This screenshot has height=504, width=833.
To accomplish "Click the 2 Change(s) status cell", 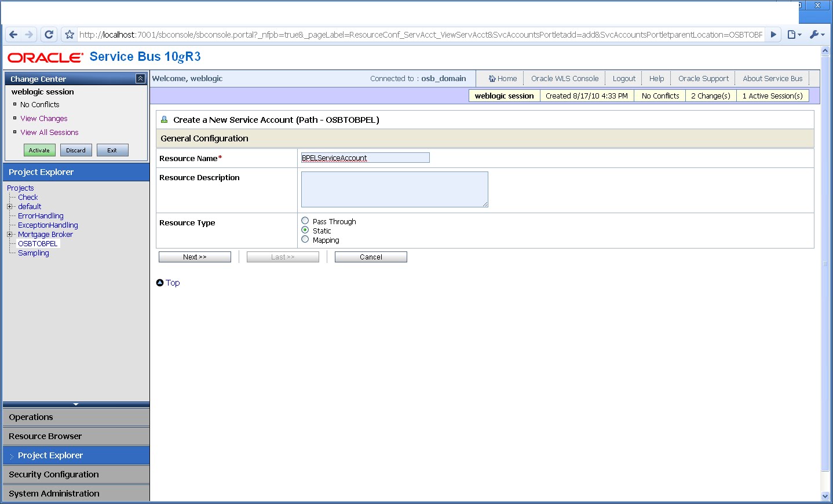I will click(x=711, y=96).
